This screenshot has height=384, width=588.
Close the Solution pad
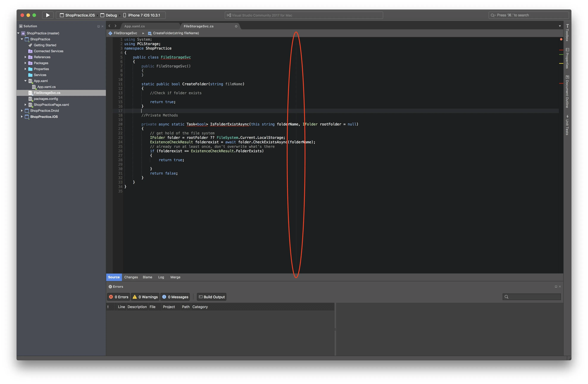(102, 26)
